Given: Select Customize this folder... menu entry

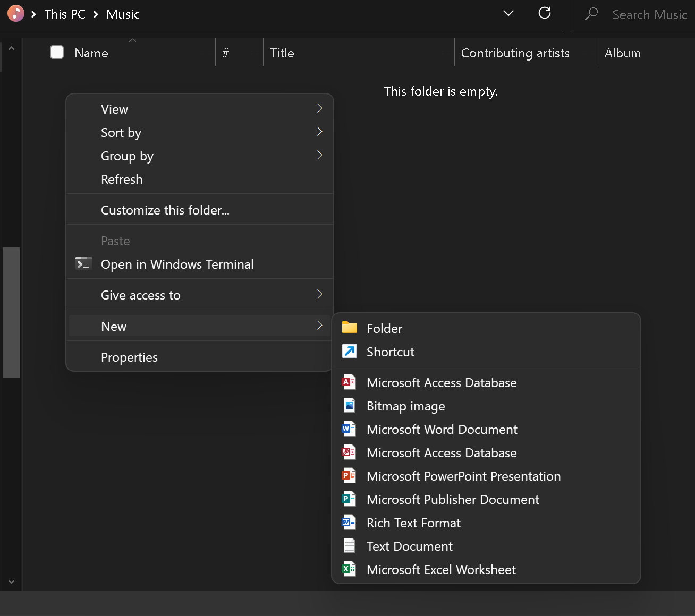Looking at the screenshot, I should 165,210.
